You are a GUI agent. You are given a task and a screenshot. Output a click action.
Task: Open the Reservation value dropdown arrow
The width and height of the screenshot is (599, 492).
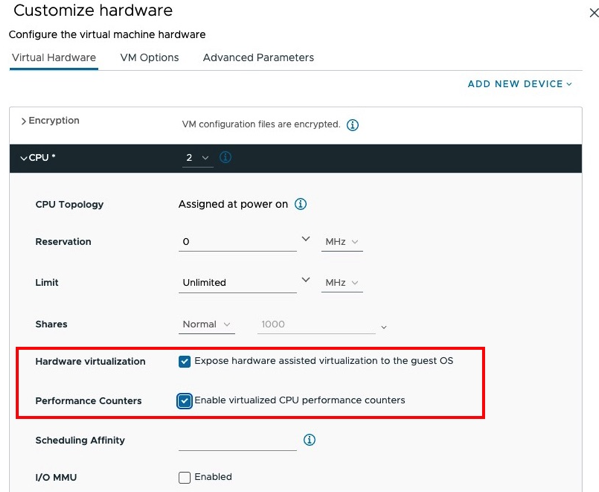coord(306,239)
